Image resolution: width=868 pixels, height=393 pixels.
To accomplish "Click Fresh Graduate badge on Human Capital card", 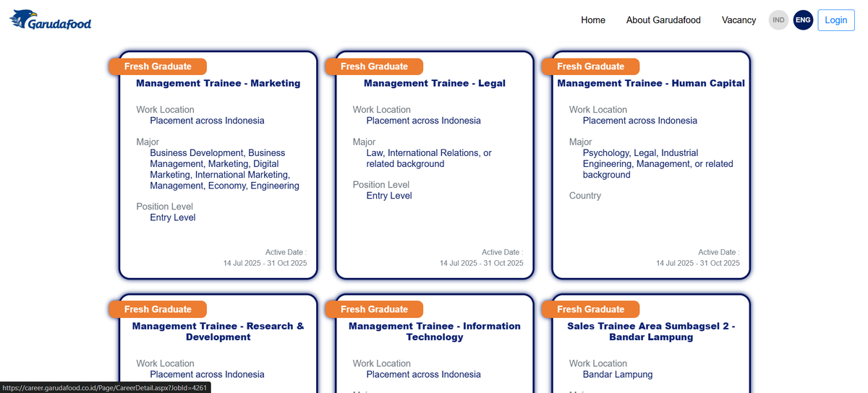I will coord(590,66).
